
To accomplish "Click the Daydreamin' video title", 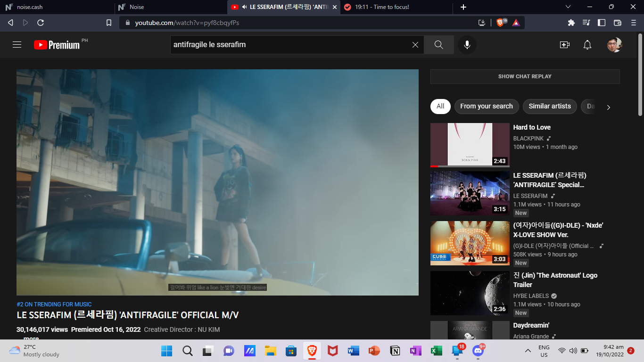I will 531,325.
